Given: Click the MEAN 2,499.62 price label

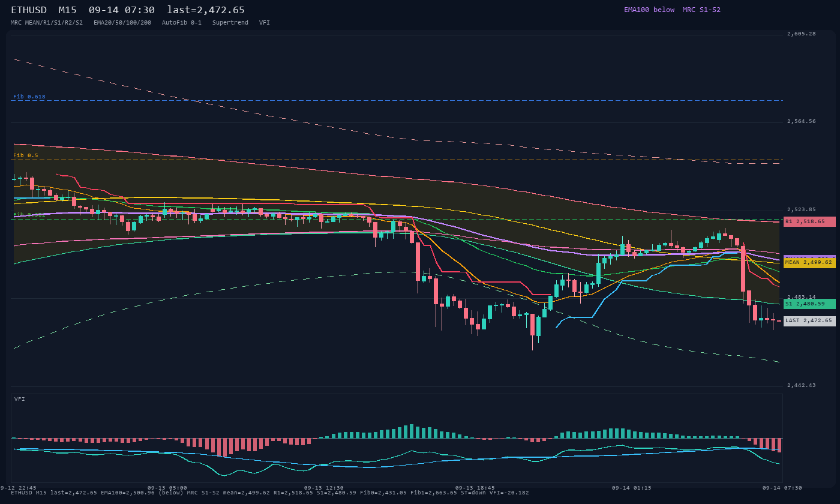Looking at the screenshot, I should click(x=809, y=262).
